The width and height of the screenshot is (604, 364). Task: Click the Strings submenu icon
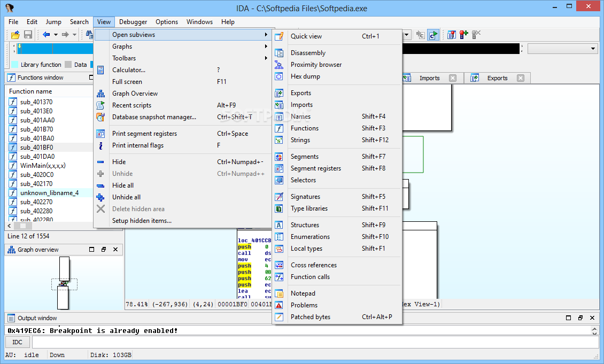tap(279, 140)
